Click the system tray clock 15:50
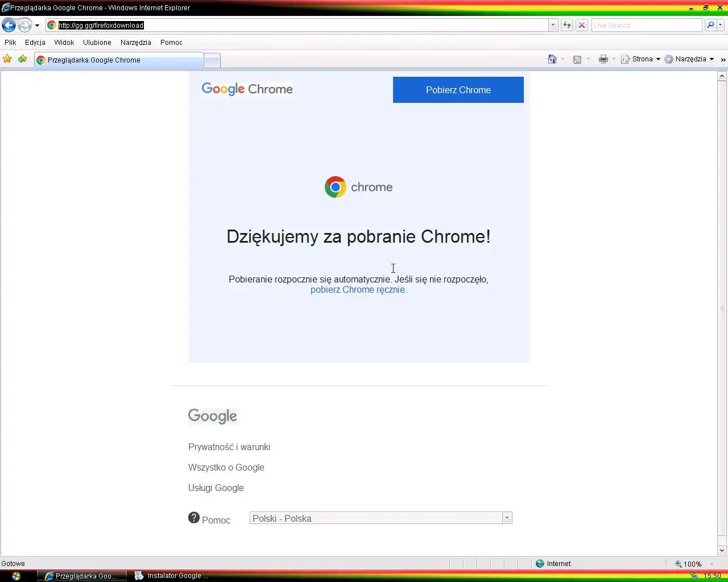Image resolution: width=728 pixels, height=582 pixels. tap(712, 576)
